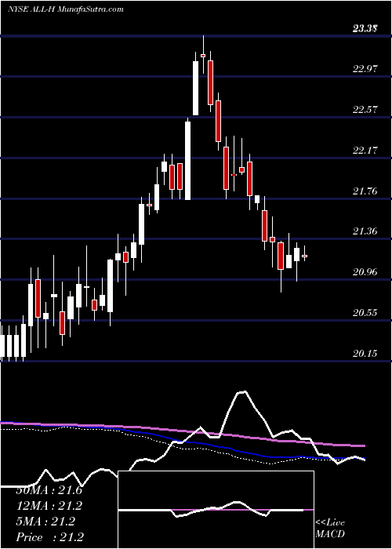The width and height of the screenshot is (392, 549).
Task: Click inside the MACD inset chart panel
Action: tap(216, 510)
